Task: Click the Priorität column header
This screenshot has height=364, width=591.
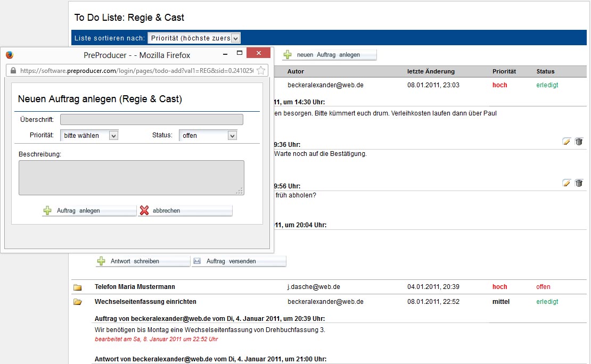Action: pyautogui.click(x=504, y=71)
